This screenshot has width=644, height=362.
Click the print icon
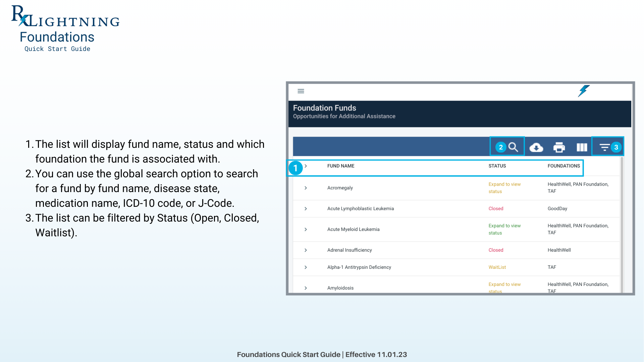[559, 147]
